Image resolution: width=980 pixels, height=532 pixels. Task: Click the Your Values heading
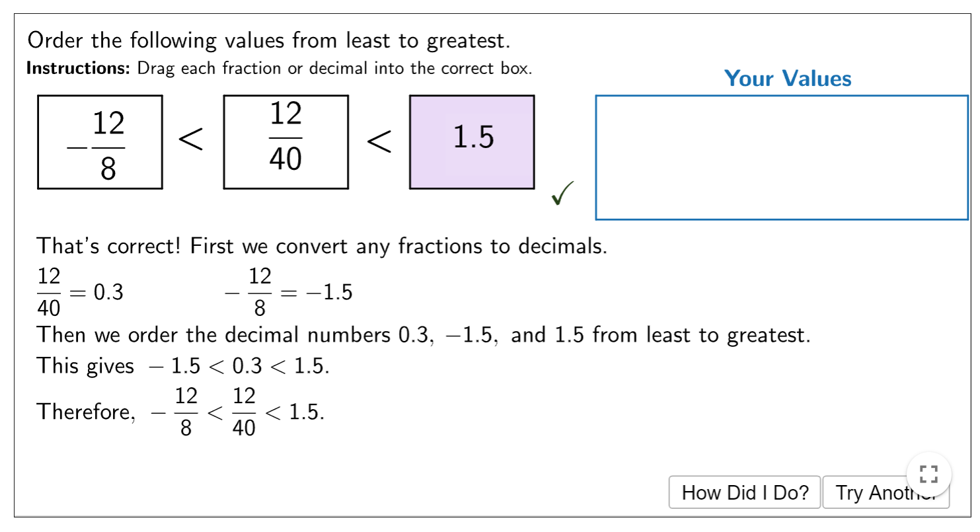tap(787, 79)
